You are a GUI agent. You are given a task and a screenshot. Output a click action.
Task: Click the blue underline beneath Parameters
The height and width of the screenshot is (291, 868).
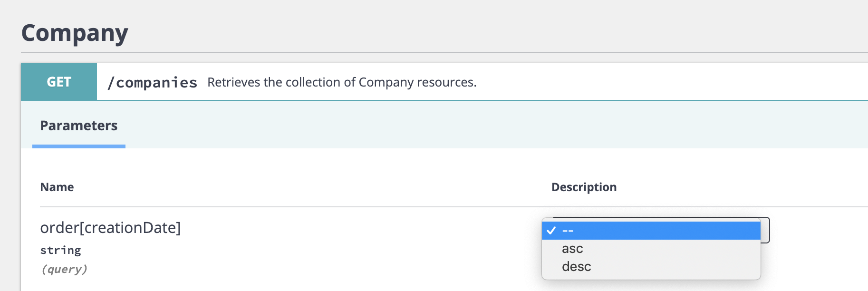point(79,146)
